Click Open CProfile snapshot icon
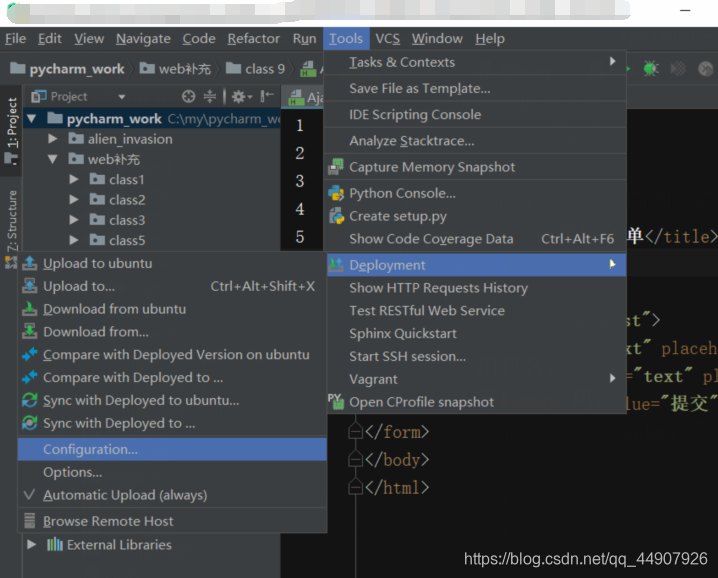 336,402
